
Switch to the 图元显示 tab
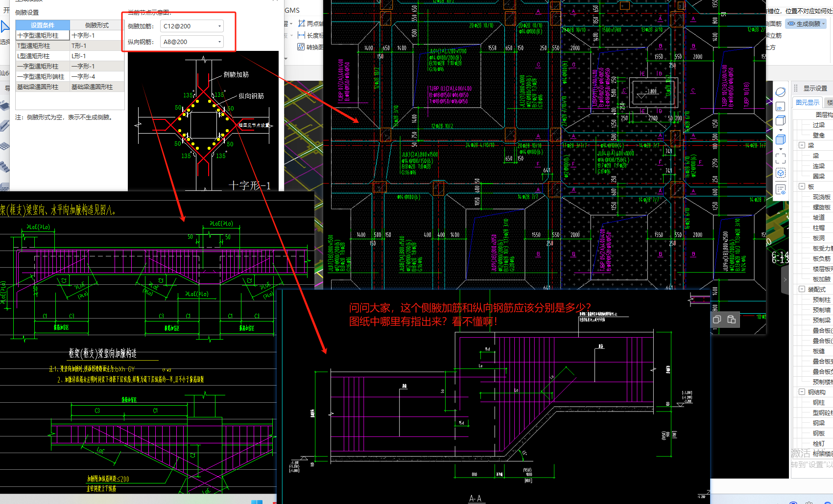point(808,102)
